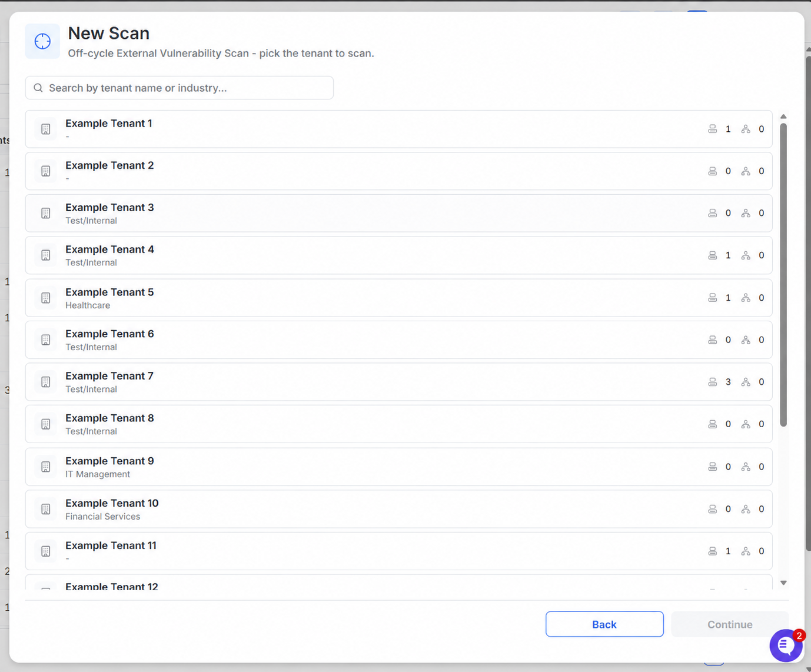Click server count icon on Example Tenant 2
811x672 pixels.
(712, 171)
